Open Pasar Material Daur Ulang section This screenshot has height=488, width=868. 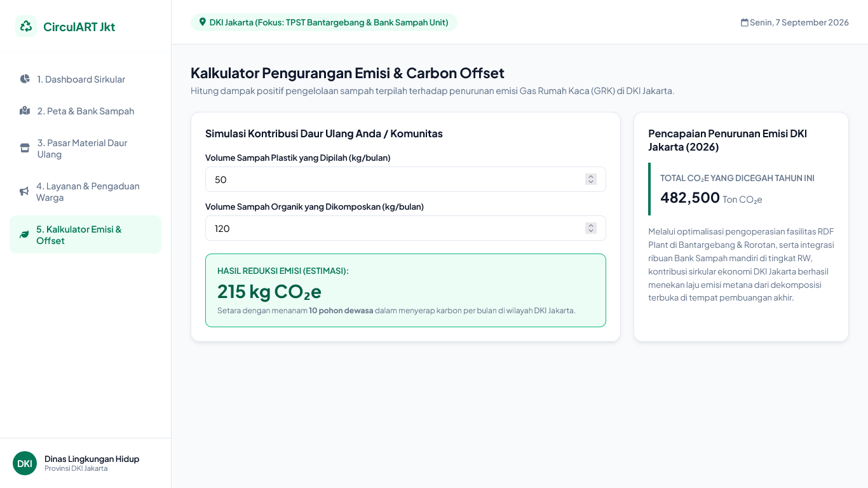[85, 149]
